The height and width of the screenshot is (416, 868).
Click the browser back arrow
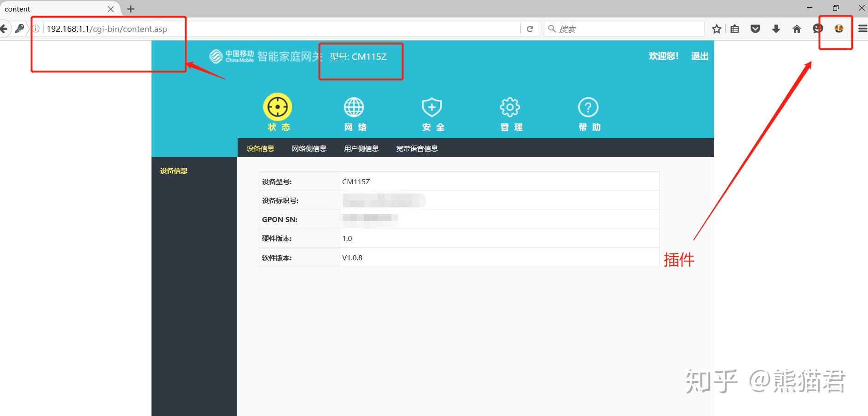pyautogui.click(x=4, y=29)
